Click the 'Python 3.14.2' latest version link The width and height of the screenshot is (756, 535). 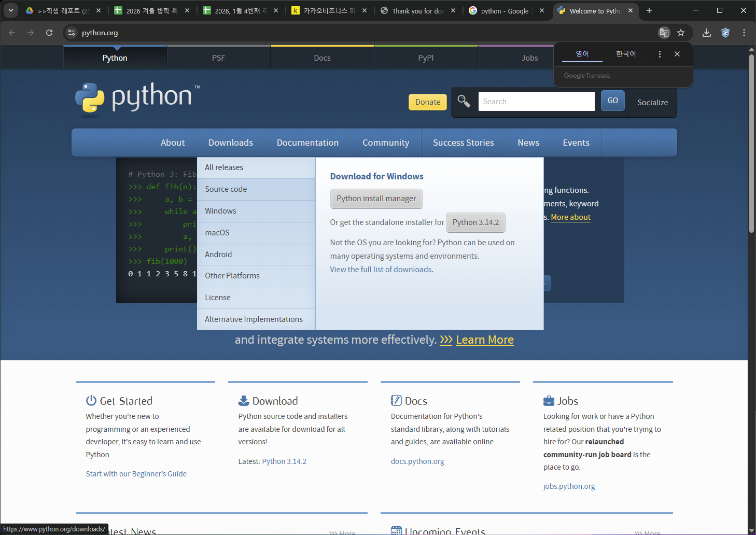coord(284,461)
